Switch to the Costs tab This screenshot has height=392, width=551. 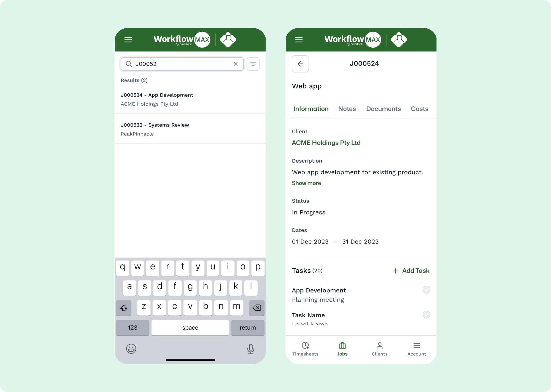coord(420,108)
